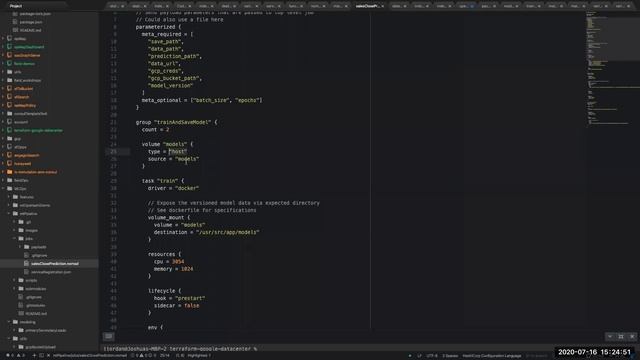
Task: Close the terminal panel
Action: coord(632,336)
